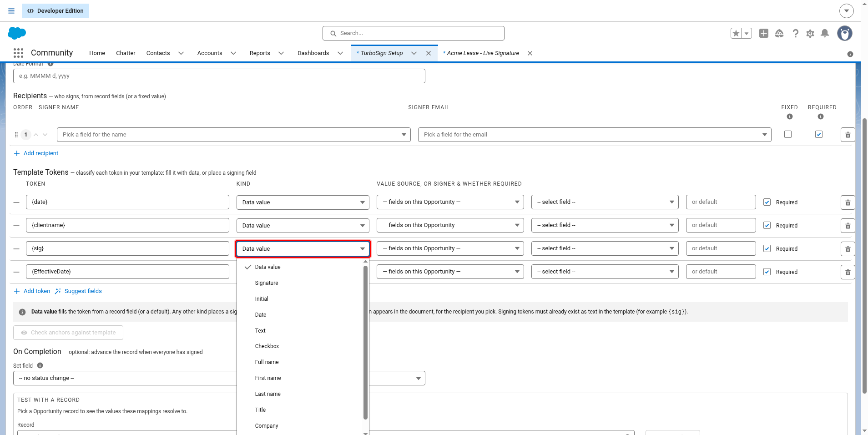Open the Favorites star icon

[736, 33]
